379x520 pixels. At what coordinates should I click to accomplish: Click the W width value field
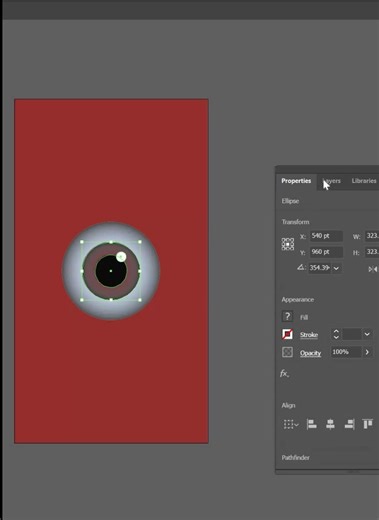click(x=372, y=236)
